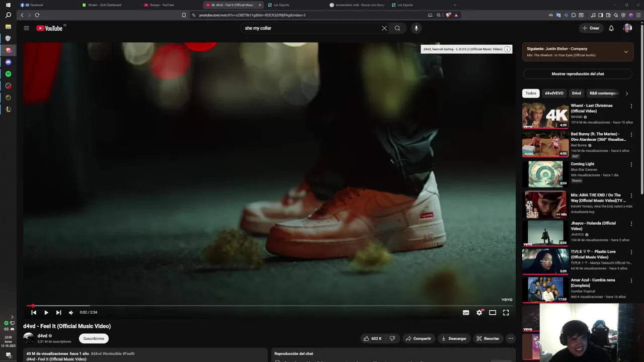Viewport: 644px width, 362px height.
Task: Click the Crear button
Action: (x=591, y=28)
